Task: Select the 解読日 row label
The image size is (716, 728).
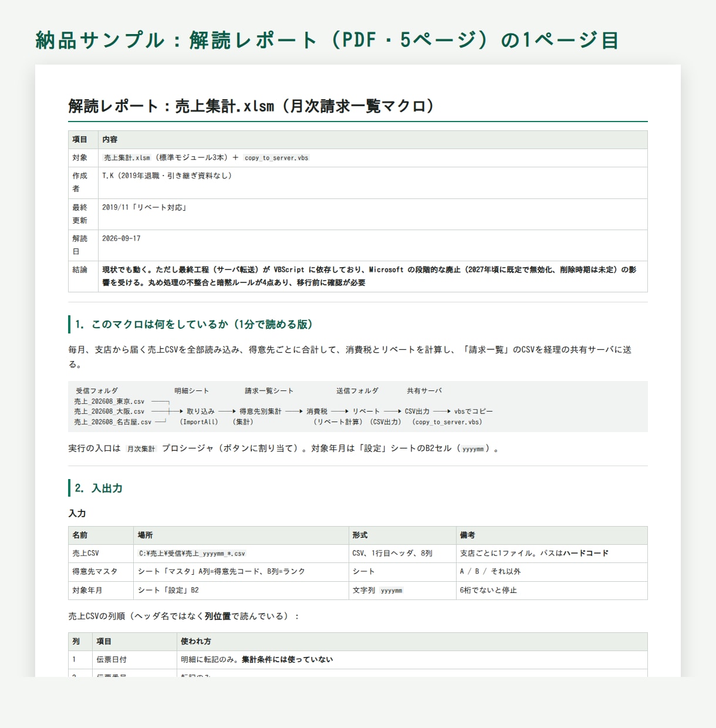Action: pyautogui.click(x=80, y=245)
